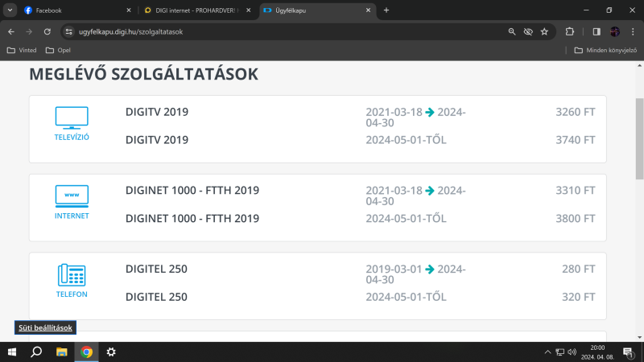The height and width of the screenshot is (362, 644).
Task: Click the 3310 FT price
Action: 575,191
